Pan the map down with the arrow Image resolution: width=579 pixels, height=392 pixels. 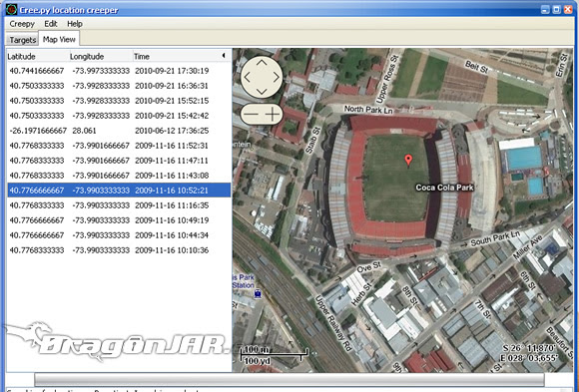click(262, 91)
